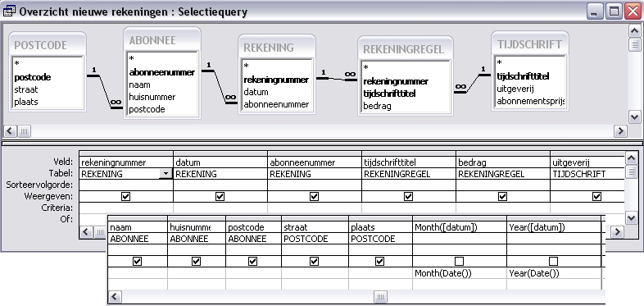
Task: Select the Year([datum]) field cell
Action: (554, 227)
